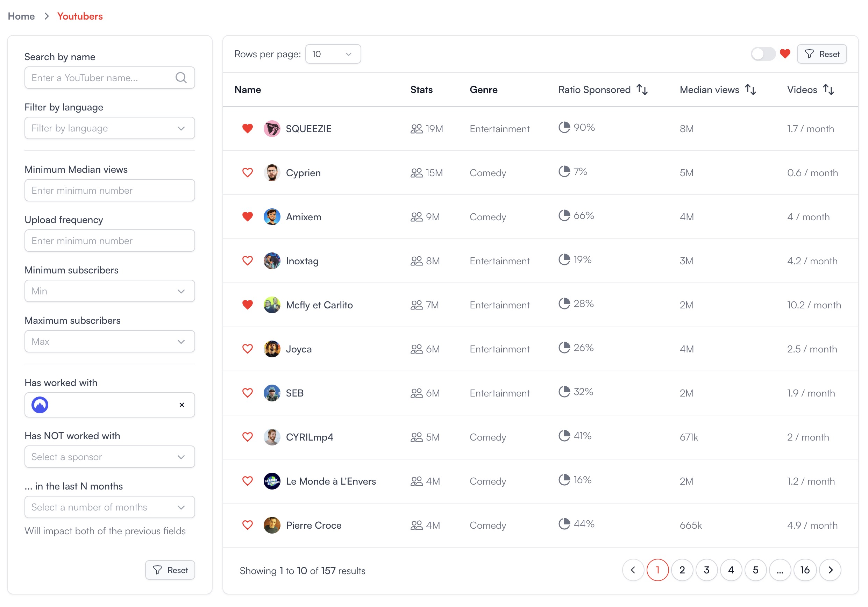Toggle favorite heart for Inoxtag
868x607 pixels.
247,261
